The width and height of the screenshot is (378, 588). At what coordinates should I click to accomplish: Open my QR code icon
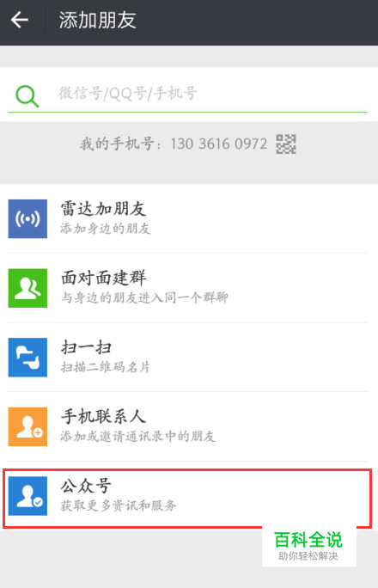point(286,144)
